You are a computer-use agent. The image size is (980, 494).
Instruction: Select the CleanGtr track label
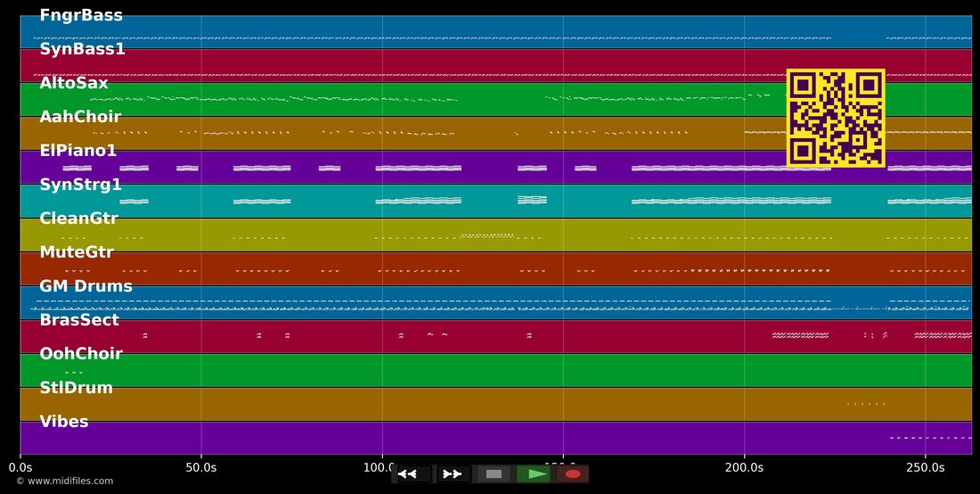(78, 218)
